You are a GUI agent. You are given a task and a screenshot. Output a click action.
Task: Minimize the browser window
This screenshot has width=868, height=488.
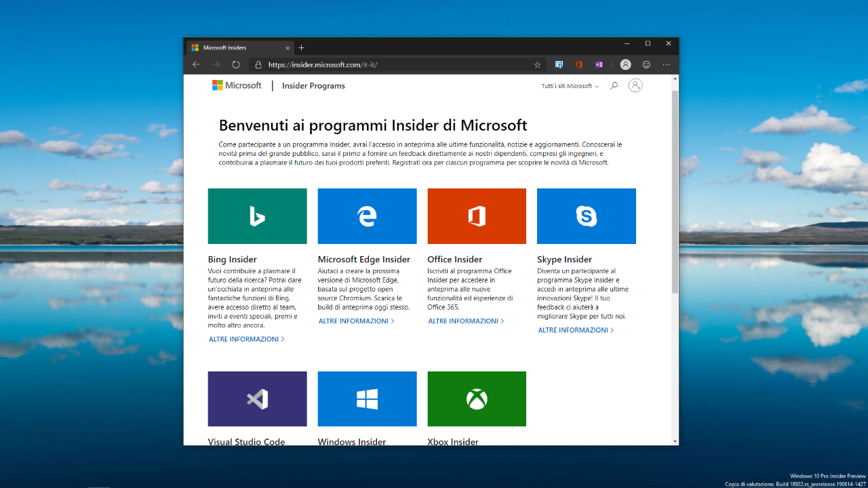[627, 43]
